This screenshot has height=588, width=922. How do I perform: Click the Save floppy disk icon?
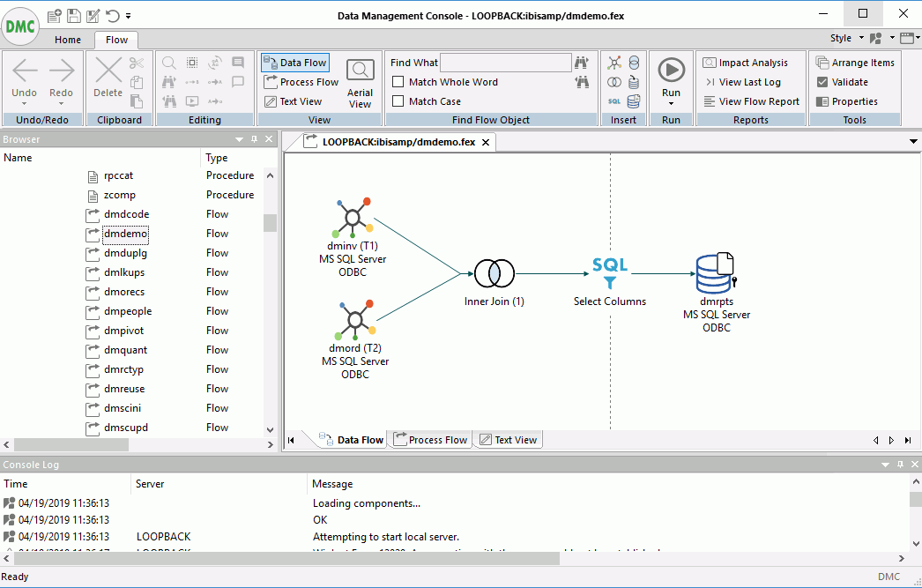[74, 16]
